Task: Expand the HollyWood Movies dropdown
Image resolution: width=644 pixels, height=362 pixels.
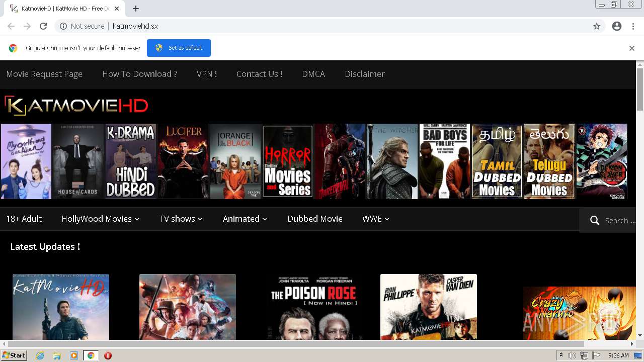Action: 100,219
